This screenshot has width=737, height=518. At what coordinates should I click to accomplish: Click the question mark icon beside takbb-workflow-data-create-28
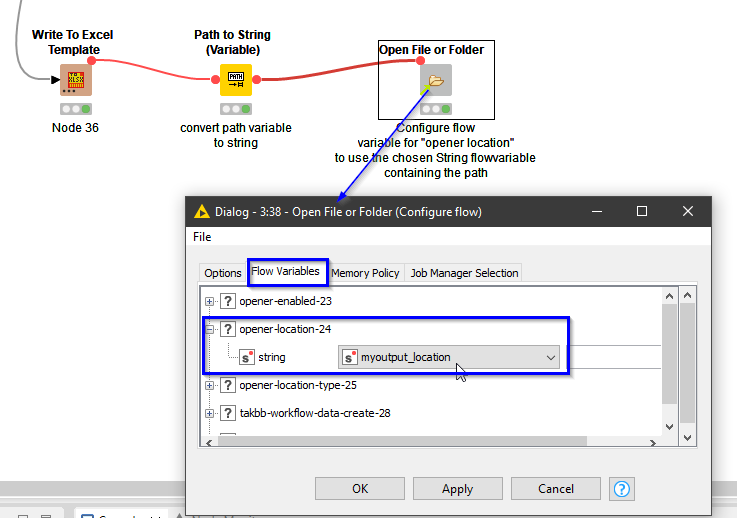pyautogui.click(x=228, y=413)
